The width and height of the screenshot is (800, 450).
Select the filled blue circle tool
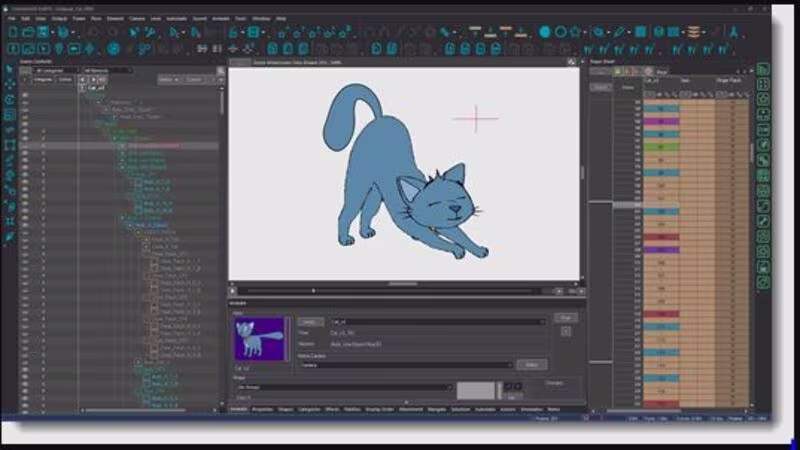pos(545,32)
